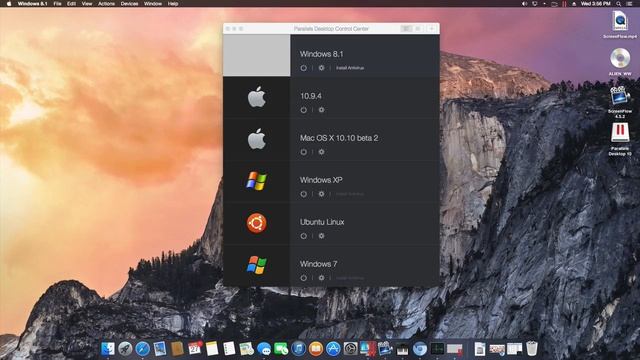Open the Windows 8.1 application menu

click(x=32, y=4)
